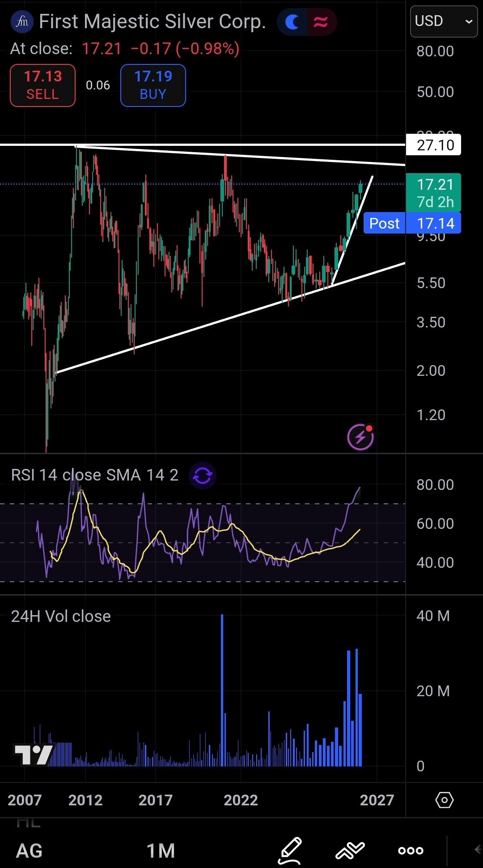Tap the First Majestic Silver logo icon
Image resolution: width=483 pixels, height=868 pixels.
click(x=22, y=21)
